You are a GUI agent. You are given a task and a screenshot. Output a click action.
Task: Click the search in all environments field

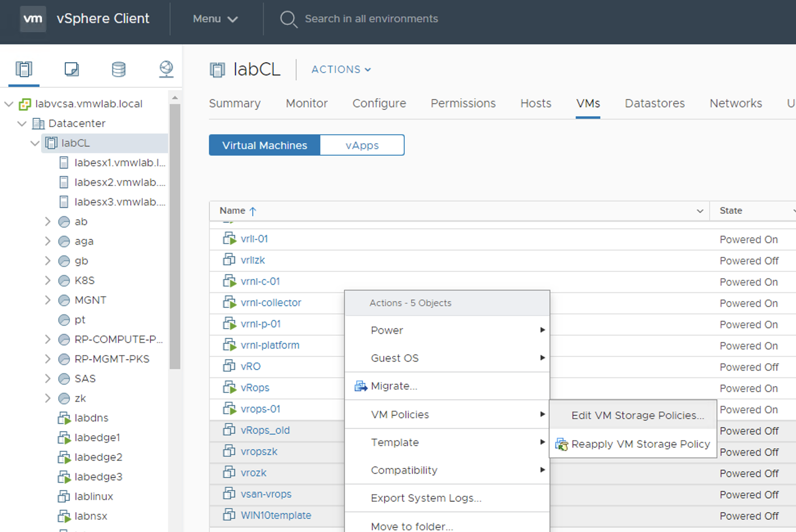point(371,19)
